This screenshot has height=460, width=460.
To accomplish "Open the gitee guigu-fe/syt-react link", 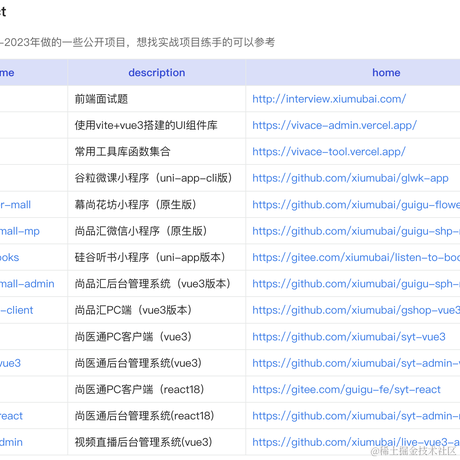I will (346, 389).
